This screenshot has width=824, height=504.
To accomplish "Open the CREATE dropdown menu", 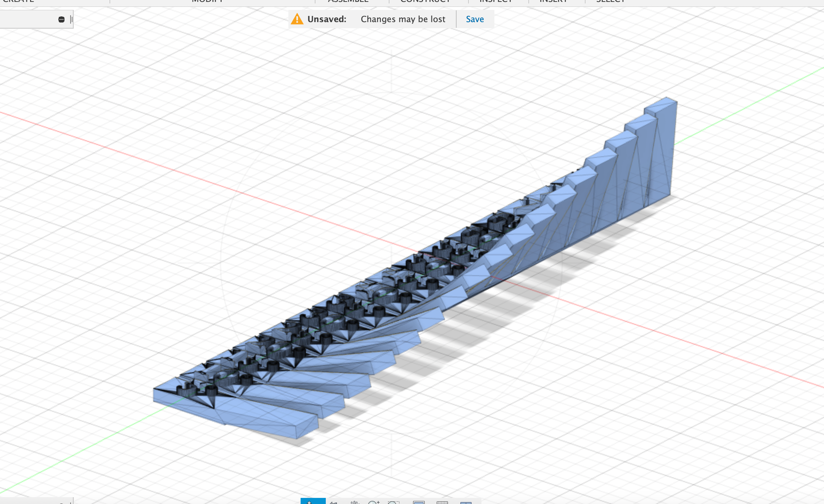I will [x=18, y=2].
